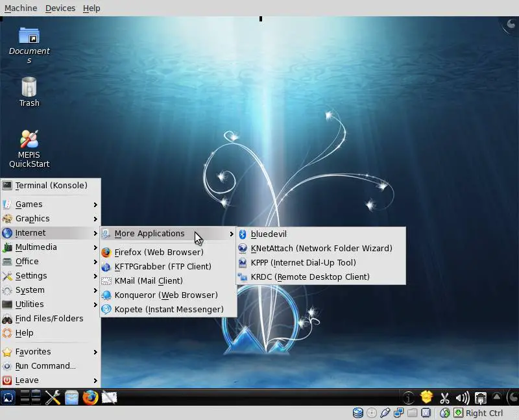Screen dimensions: 519x420
Task: Launch Terminal (Konsole) from menu
Action: point(51,185)
